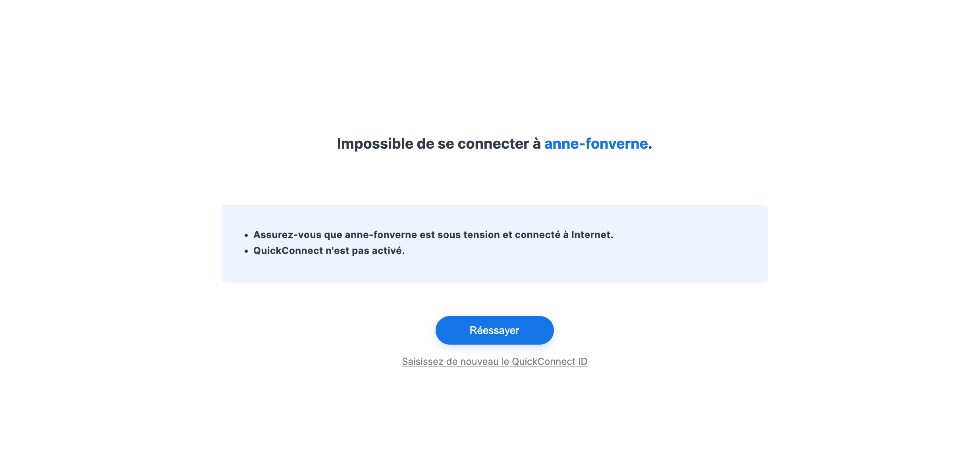The height and width of the screenshot is (473, 980).
Task: Click the word 'connecté' in the first bullet
Action: click(538, 235)
